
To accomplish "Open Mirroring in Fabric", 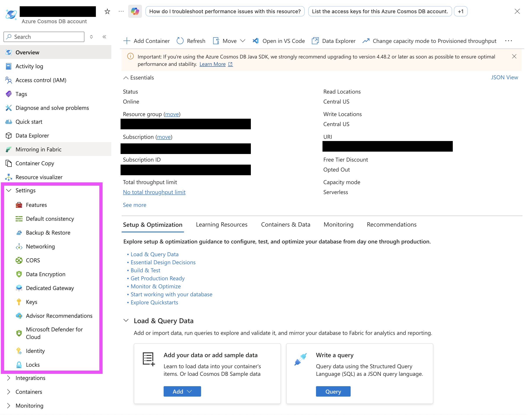I will coord(39,149).
